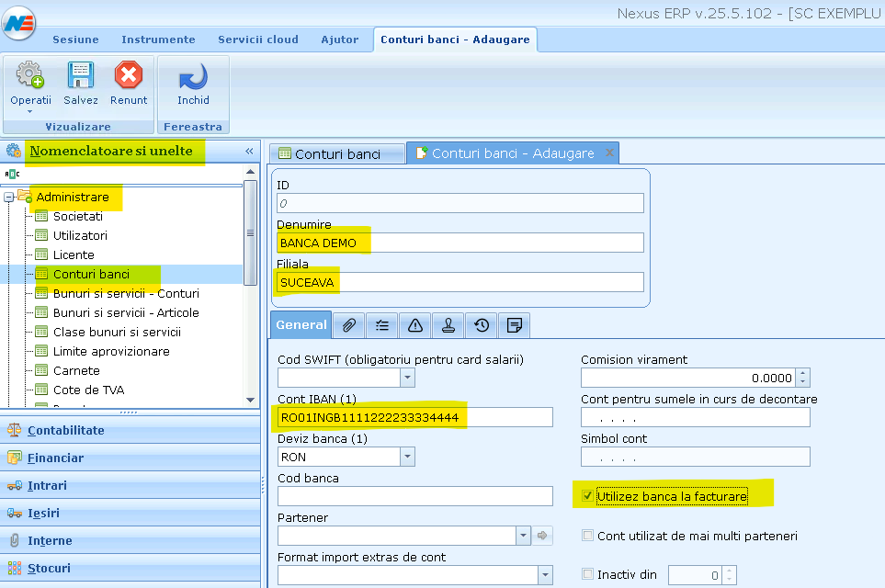Image resolution: width=885 pixels, height=588 pixels.
Task: Click the Interne paperclip icon
Action: coord(14,540)
